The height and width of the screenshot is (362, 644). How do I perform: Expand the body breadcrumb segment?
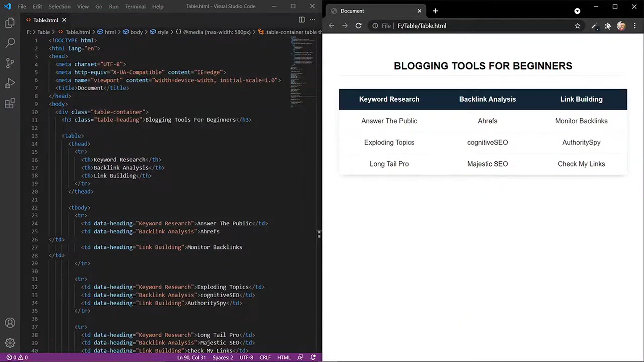(133, 32)
